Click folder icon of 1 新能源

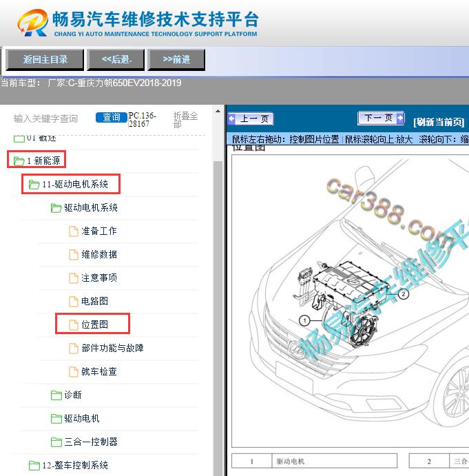19,161
